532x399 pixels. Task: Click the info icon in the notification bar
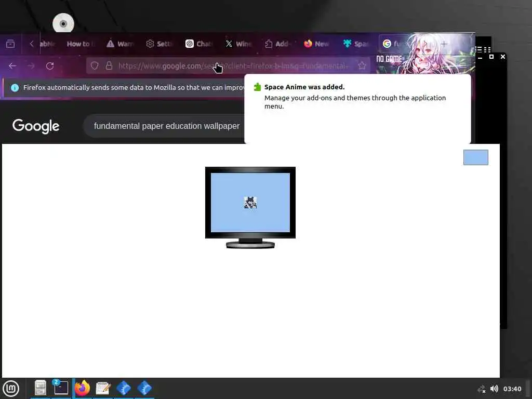pos(15,87)
